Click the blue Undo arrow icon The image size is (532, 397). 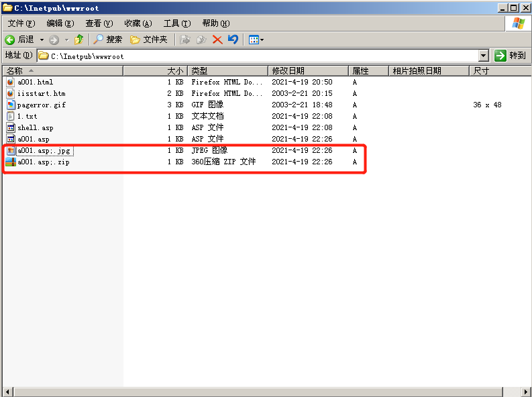[x=233, y=40]
